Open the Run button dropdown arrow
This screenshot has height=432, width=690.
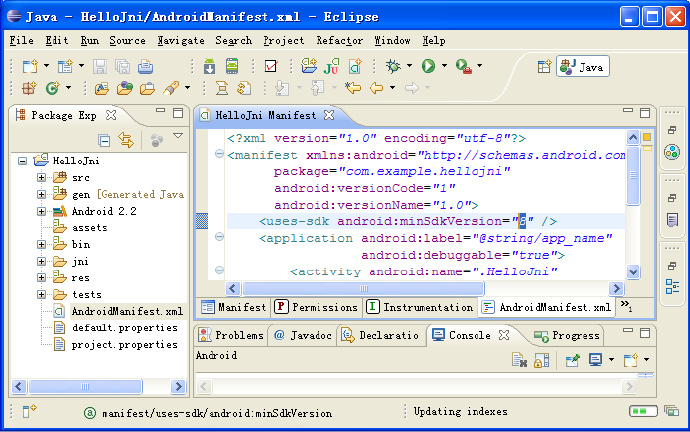click(x=444, y=66)
